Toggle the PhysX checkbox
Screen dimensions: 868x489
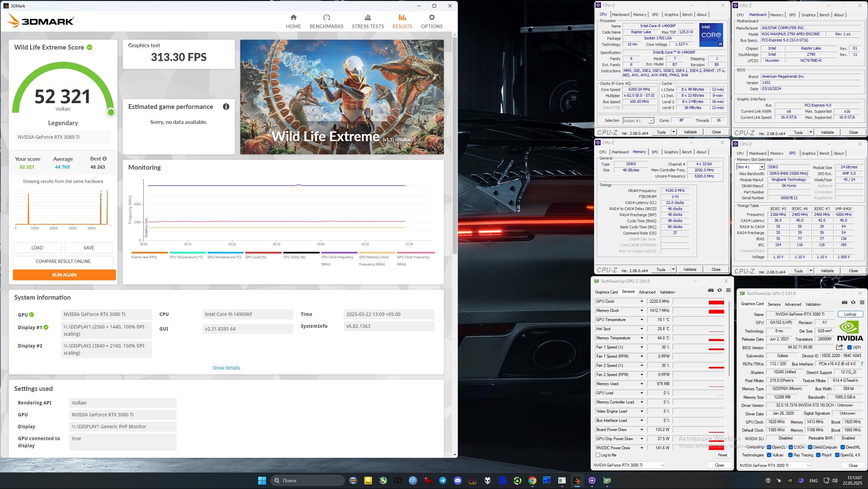[818, 455]
